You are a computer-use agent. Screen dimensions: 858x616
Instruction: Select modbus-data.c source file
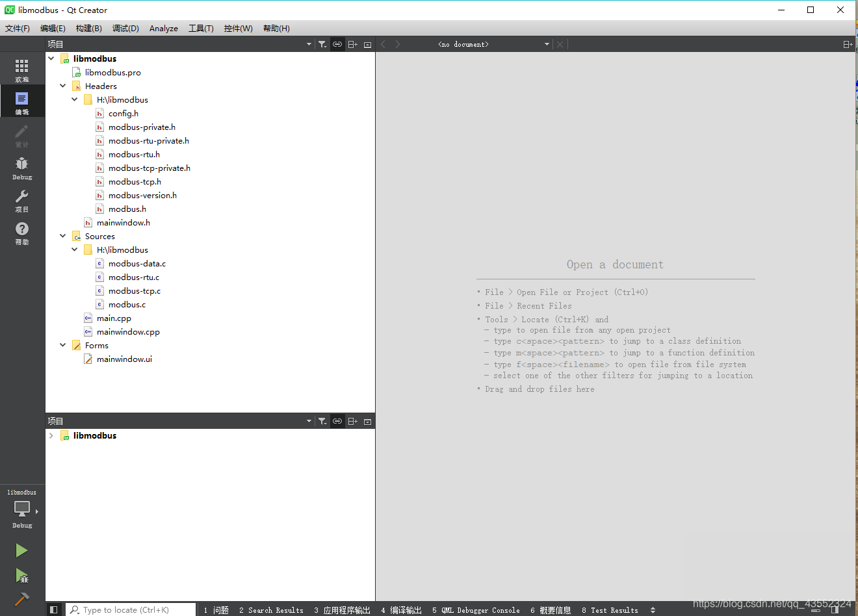137,263
